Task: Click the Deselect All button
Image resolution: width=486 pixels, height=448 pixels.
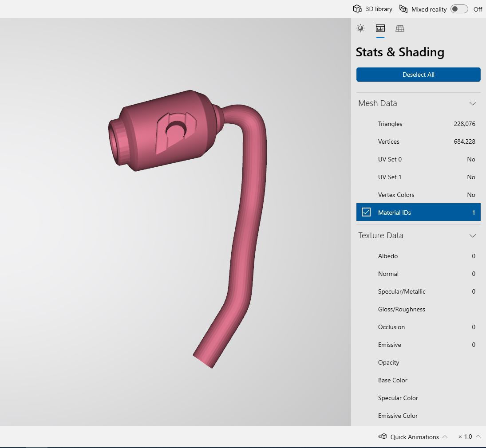Action: (x=419, y=75)
